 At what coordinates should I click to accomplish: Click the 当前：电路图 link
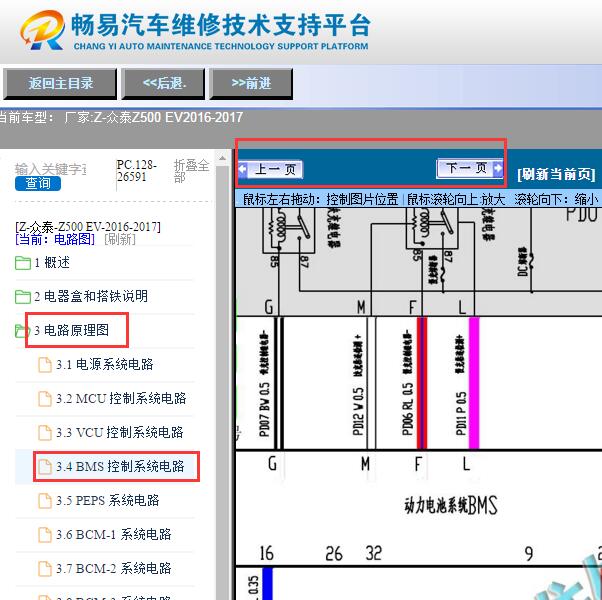[55, 239]
